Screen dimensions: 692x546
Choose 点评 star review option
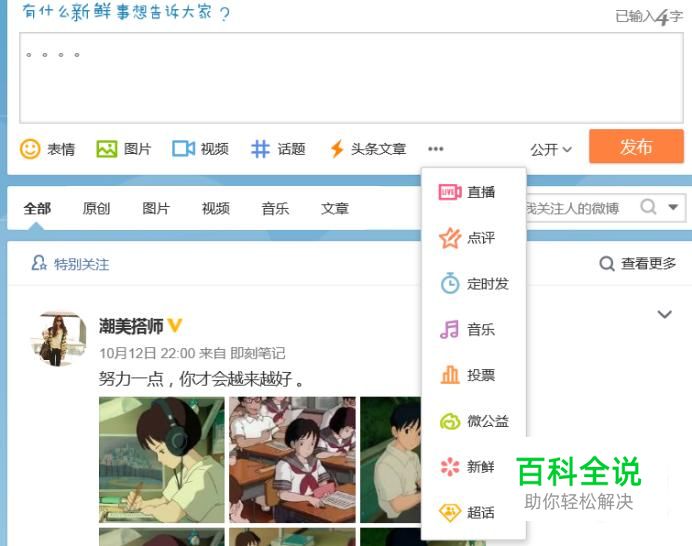(x=467, y=238)
